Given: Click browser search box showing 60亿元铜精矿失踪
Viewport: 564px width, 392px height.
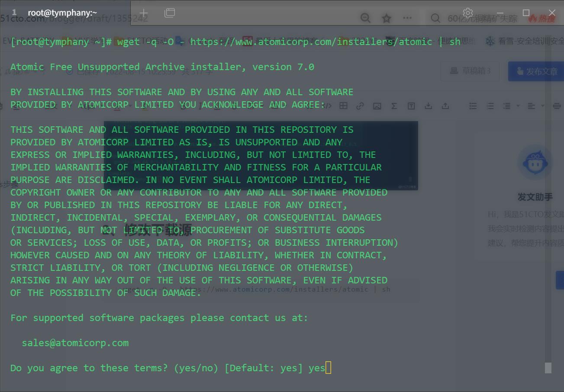Looking at the screenshot, I should 483,18.
